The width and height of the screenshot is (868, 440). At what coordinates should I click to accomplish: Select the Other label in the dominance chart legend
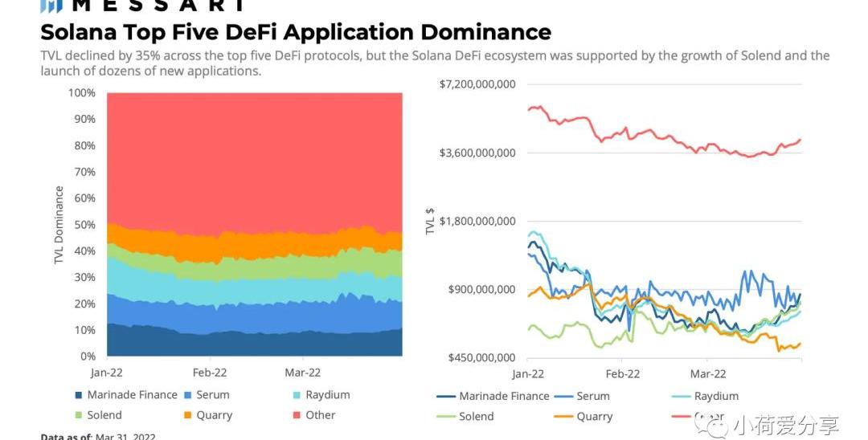coord(321,415)
